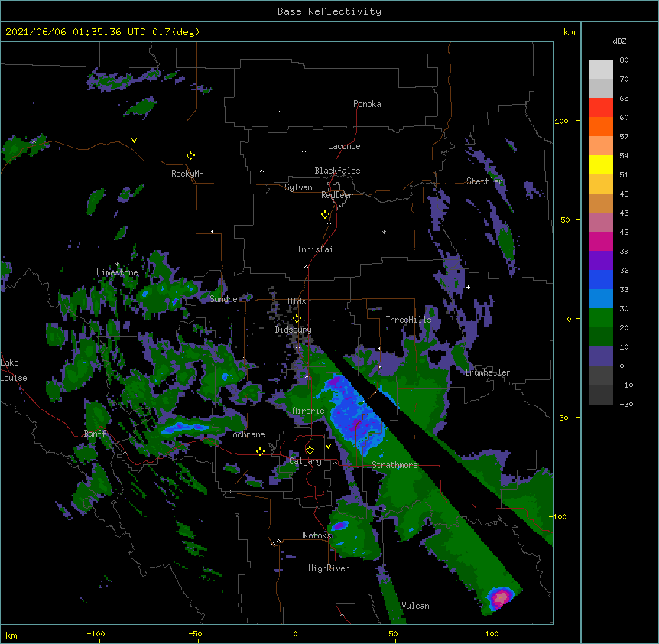Click the Olds city label

297,301
